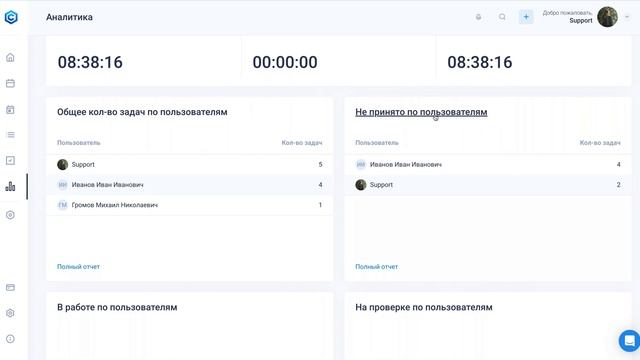Open the chat widget bubble

coord(629,340)
